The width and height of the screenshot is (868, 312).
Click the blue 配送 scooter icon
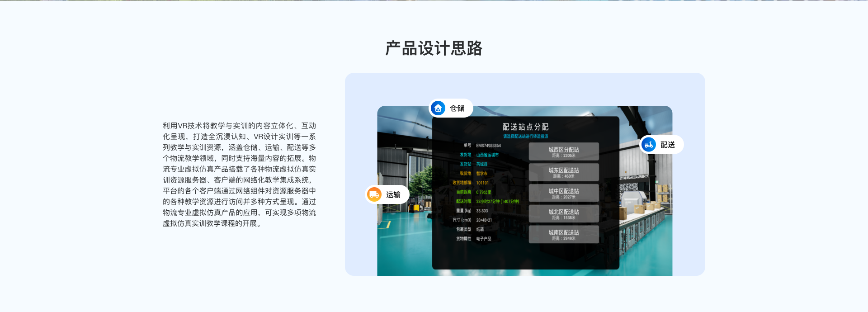(649, 145)
